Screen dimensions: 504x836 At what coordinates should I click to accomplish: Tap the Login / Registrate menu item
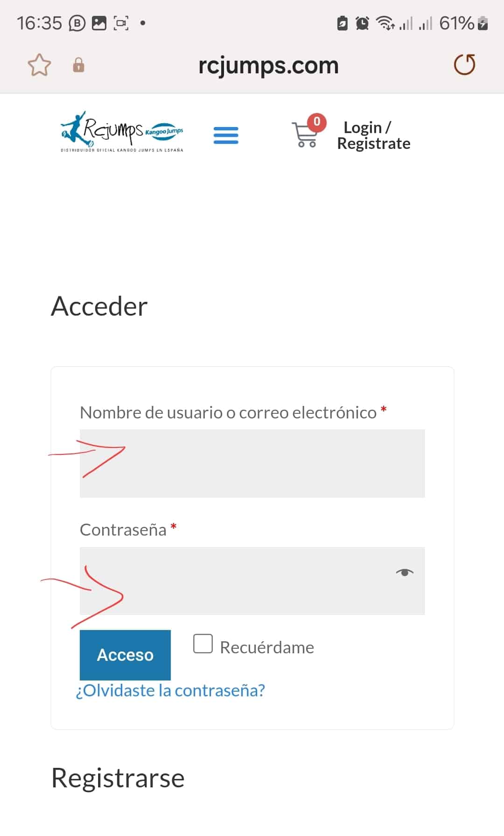point(374,135)
